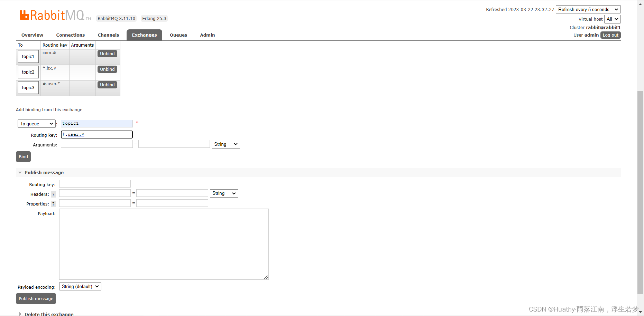Image resolution: width=644 pixels, height=316 pixels.
Task: Click the cluster name rabbit@rabbit1
Action: [x=603, y=27]
